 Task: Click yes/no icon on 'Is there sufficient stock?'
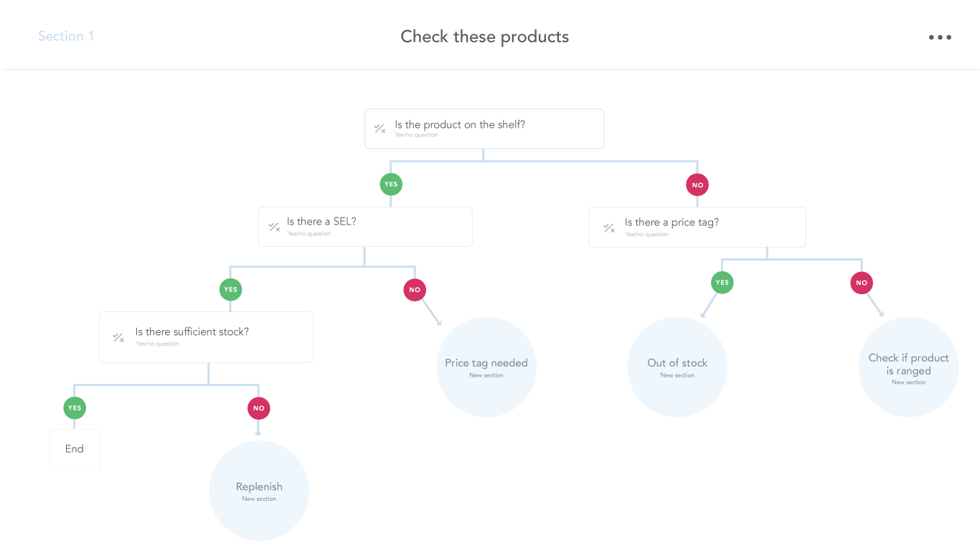118,337
